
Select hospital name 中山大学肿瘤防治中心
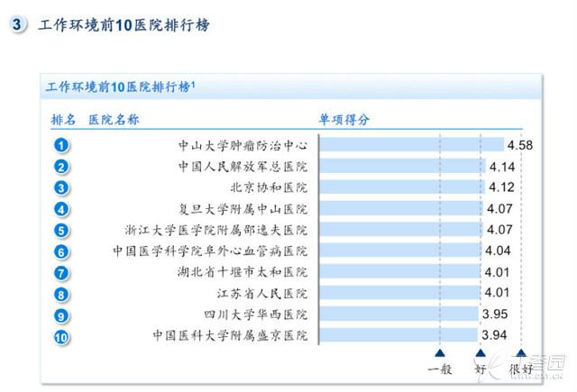coord(243,146)
